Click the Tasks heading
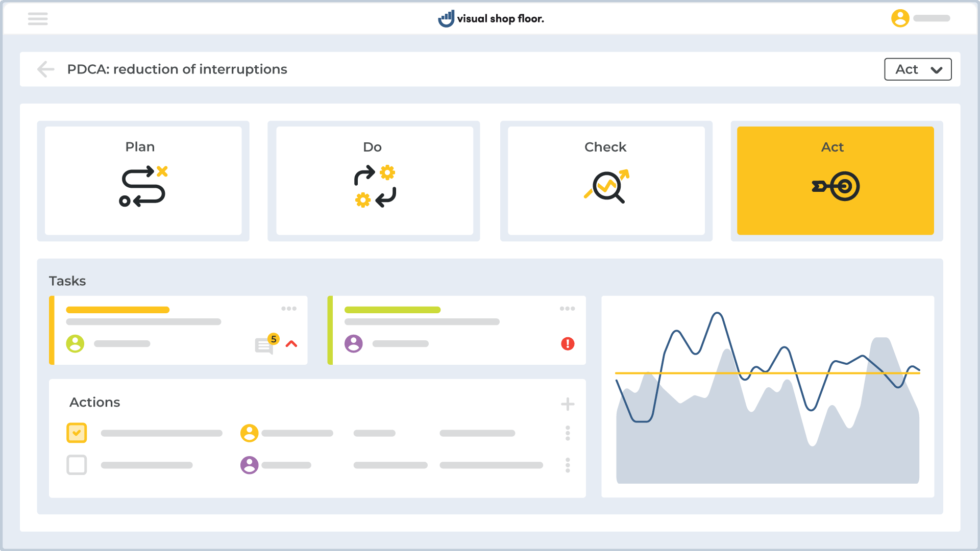This screenshot has width=980, height=551. pos(67,281)
